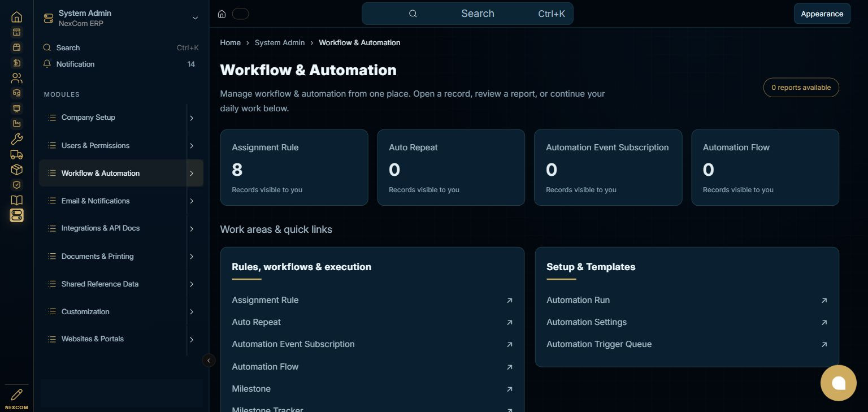Open the Home icon in left rail
The height and width of the screenshot is (412, 868).
pyautogui.click(x=16, y=17)
